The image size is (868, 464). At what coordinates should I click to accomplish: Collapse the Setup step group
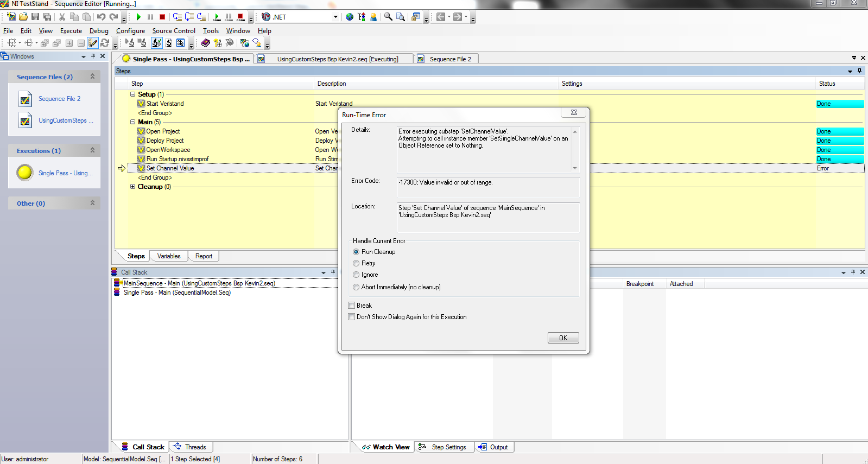coord(132,94)
